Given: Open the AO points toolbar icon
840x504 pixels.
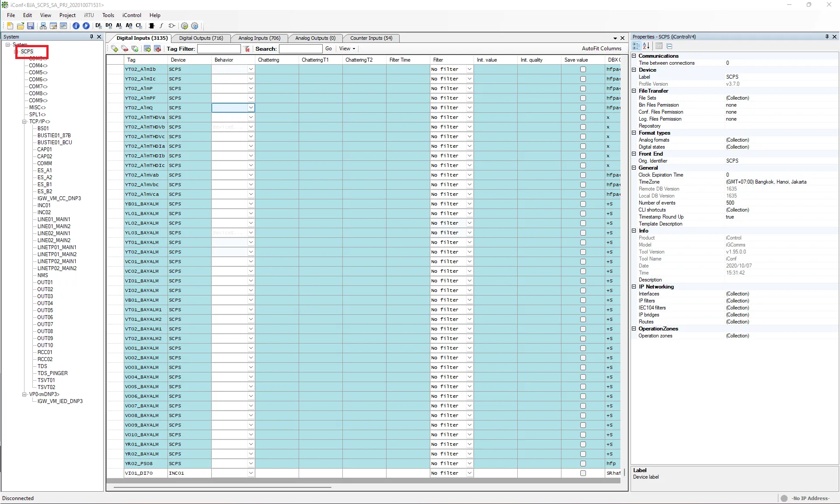Looking at the screenshot, I should click(x=129, y=26).
